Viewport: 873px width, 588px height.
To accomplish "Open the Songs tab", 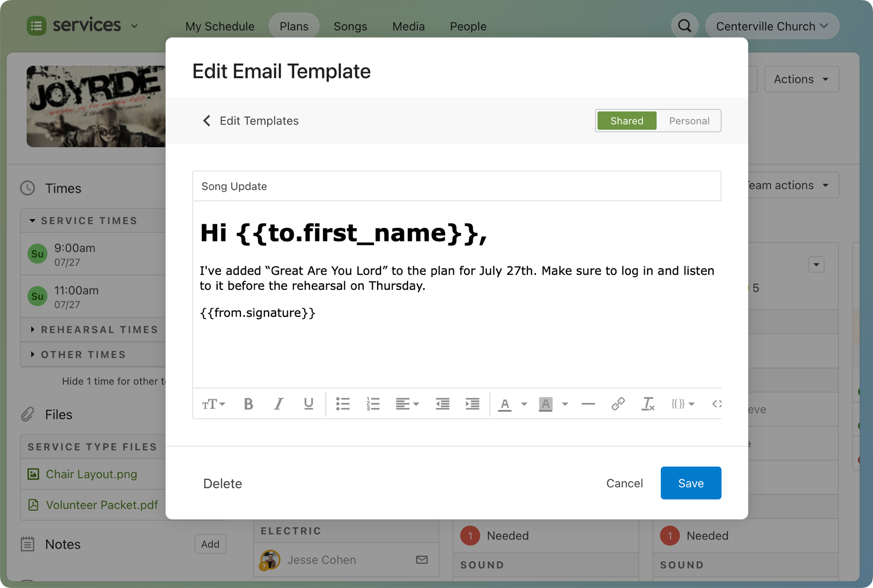I will tap(350, 26).
